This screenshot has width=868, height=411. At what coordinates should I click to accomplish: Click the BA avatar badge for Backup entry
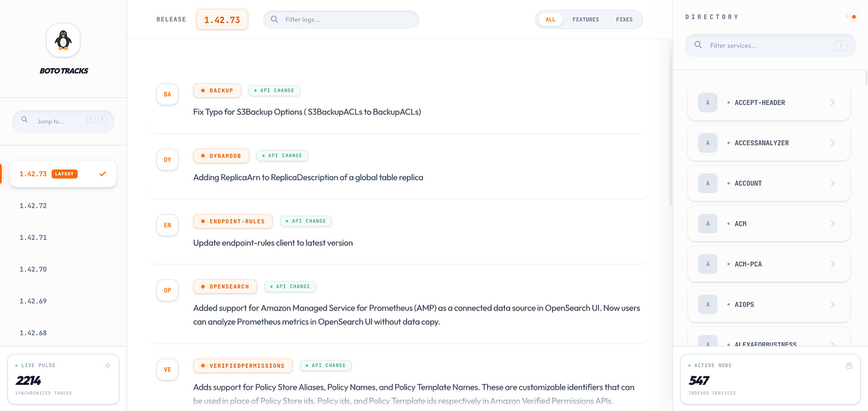click(167, 94)
